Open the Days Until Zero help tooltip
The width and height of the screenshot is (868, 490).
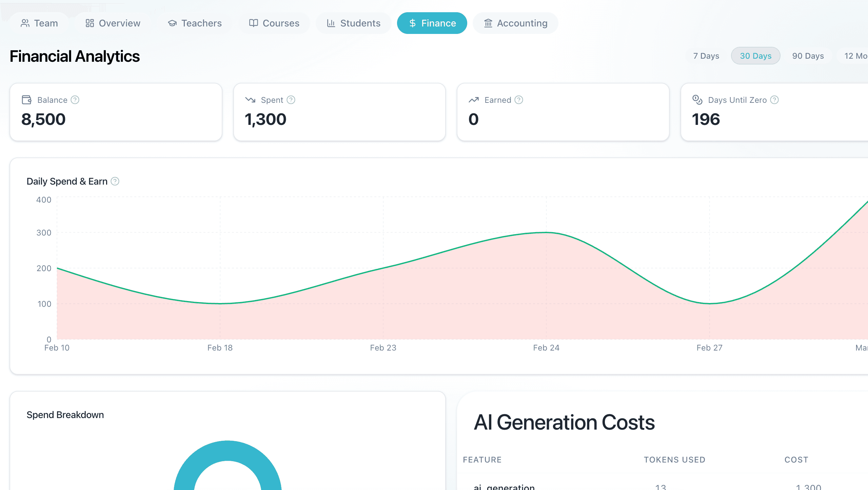point(775,100)
